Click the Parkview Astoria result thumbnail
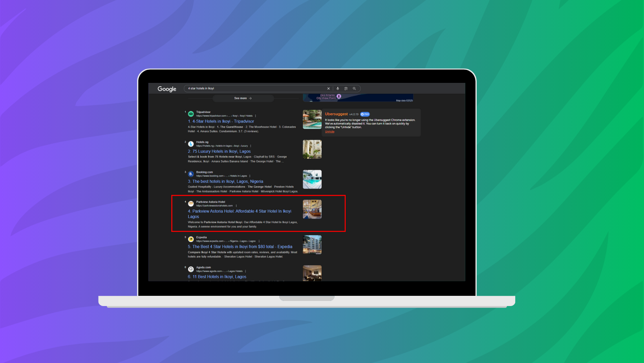The height and width of the screenshot is (363, 644). pos(312,209)
